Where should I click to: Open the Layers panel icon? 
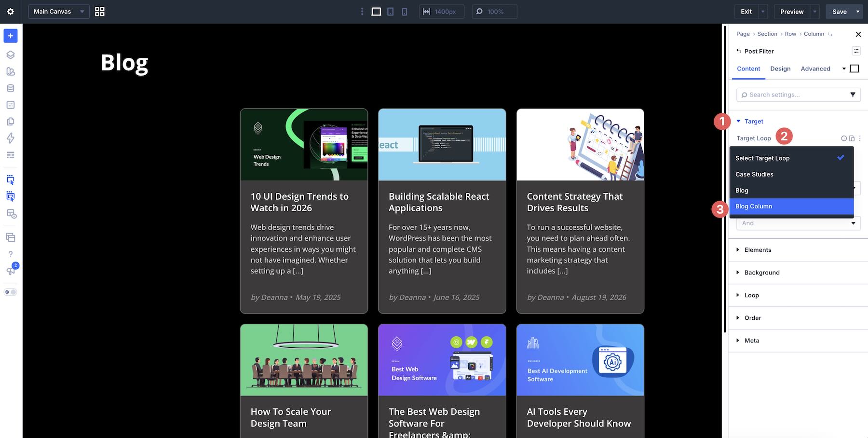coord(11,55)
